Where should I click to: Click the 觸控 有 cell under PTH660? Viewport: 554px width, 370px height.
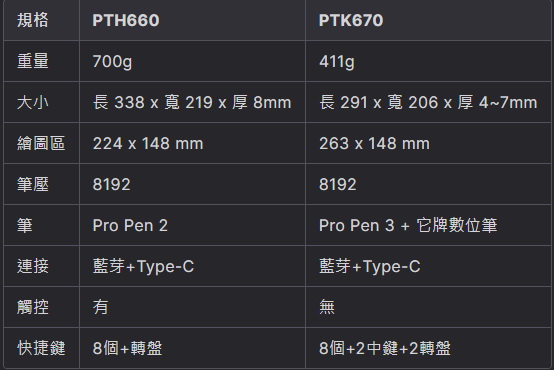(193, 307)
